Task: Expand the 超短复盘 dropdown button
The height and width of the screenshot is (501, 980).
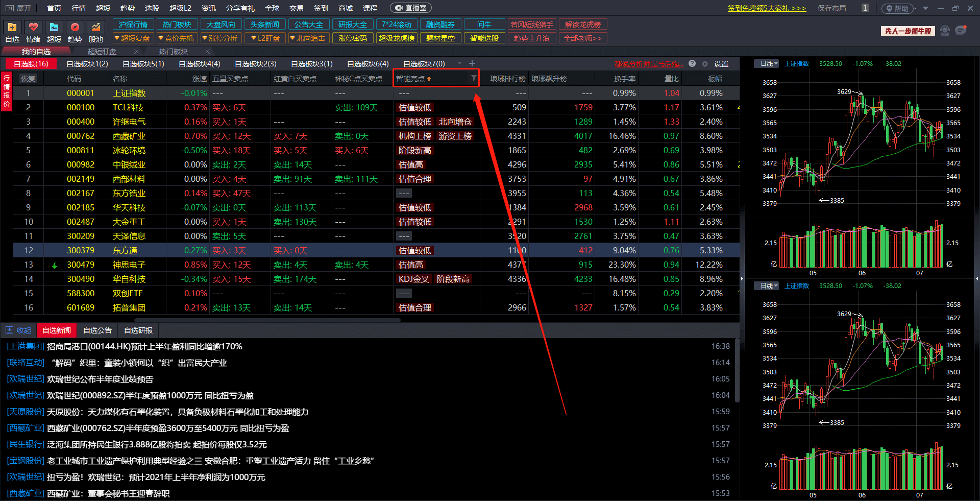Action: [x=133, y=38]
